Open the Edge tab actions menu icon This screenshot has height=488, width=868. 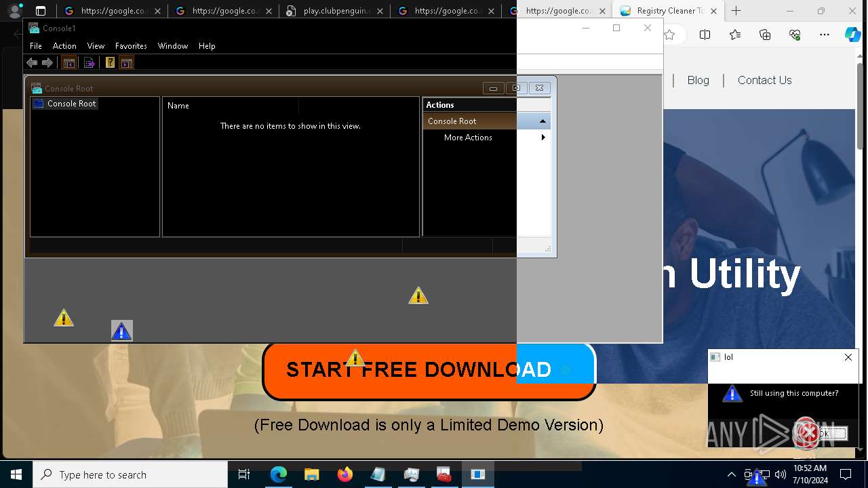click(x=41, y=11)
